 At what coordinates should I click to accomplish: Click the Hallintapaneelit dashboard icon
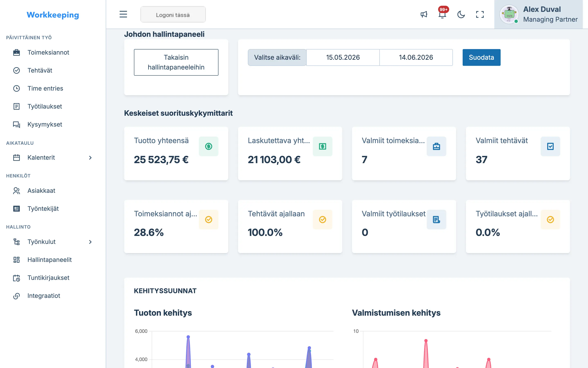coord(17,260)
